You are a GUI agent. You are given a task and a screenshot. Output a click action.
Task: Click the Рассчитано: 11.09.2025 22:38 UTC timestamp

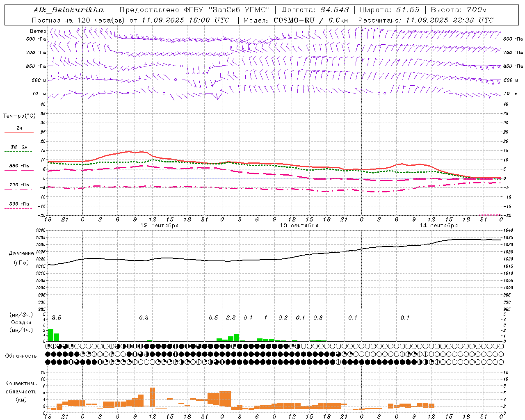[x=426, y=20]
